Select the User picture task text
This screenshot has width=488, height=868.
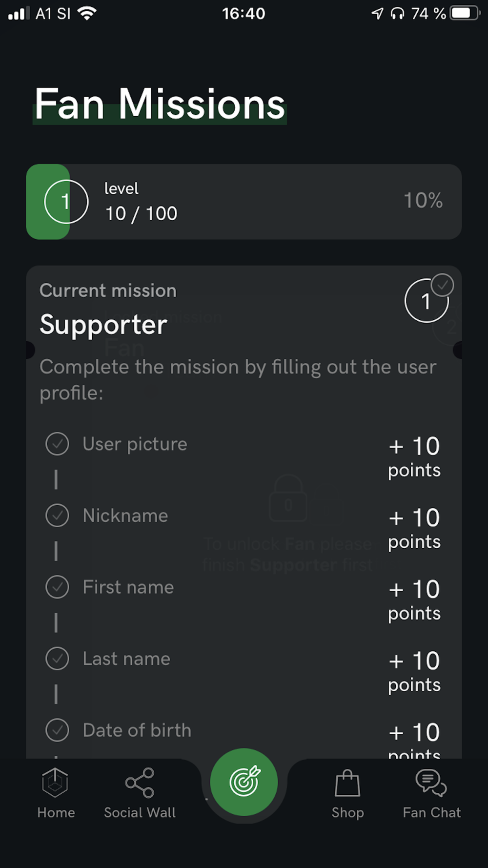pyautogui.click(x=135, y=444)
